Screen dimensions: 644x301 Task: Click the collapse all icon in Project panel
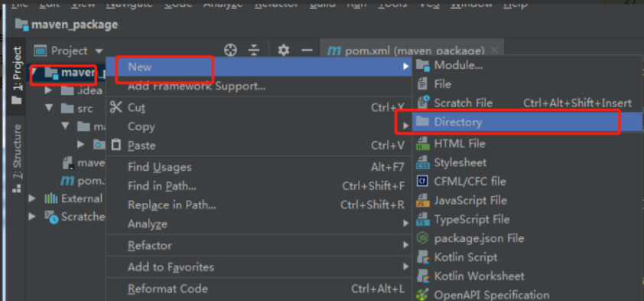coord(254,51)
